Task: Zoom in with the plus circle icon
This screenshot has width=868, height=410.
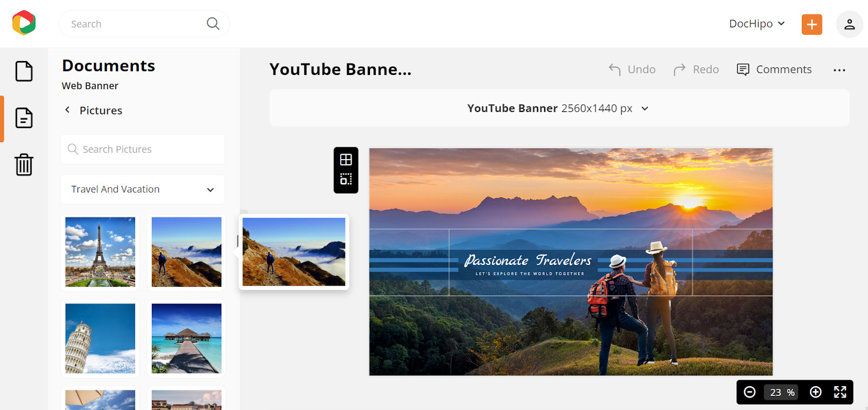Action: point(815,392)
